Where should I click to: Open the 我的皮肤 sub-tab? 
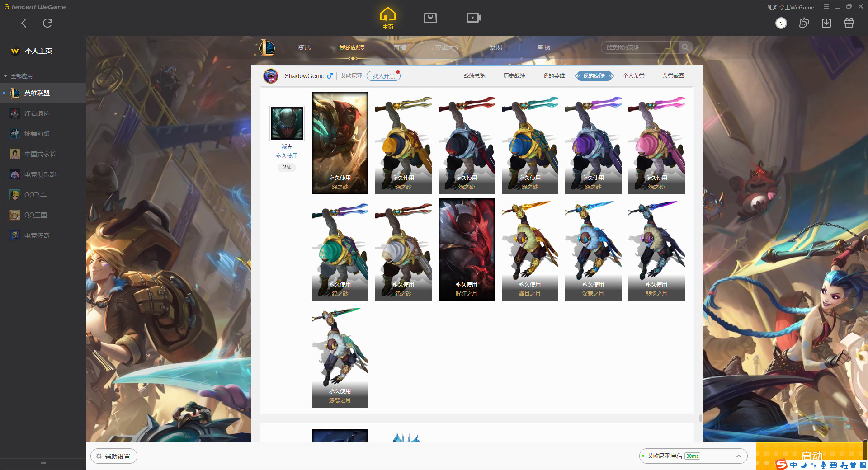[594, 76]
